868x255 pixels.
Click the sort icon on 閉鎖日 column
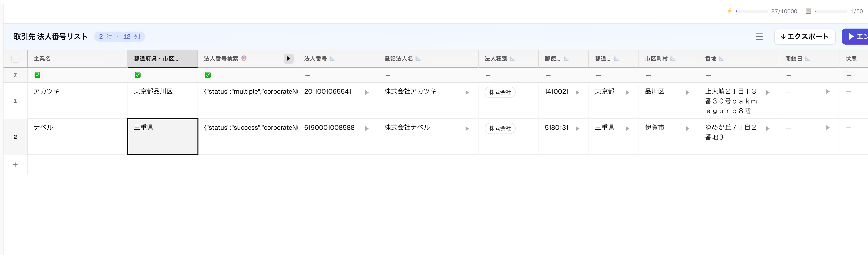point(807,58)
